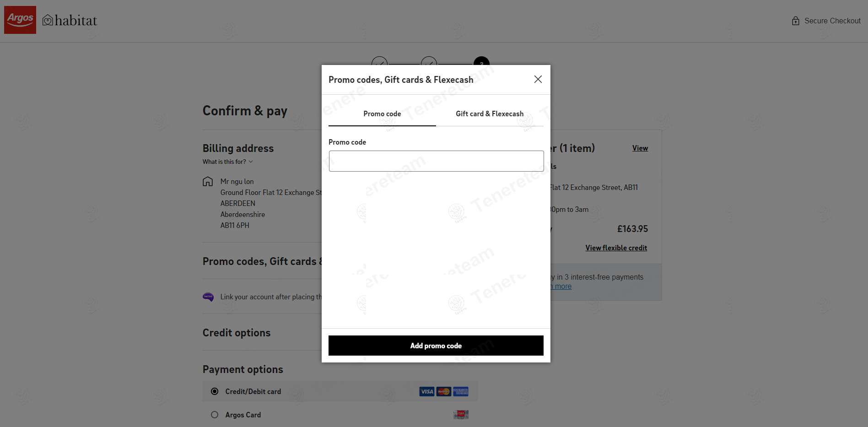Click the Secure Checkout padlock icon
868x427 pixels.
coord(796,21)
